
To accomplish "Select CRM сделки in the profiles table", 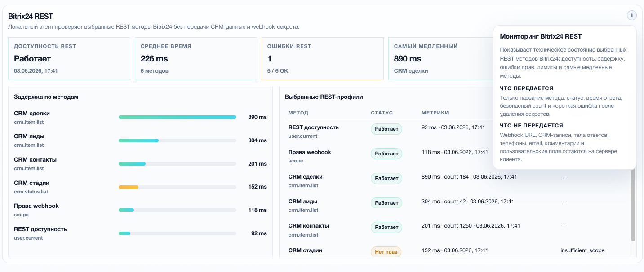I will click(x=306, y=177).
